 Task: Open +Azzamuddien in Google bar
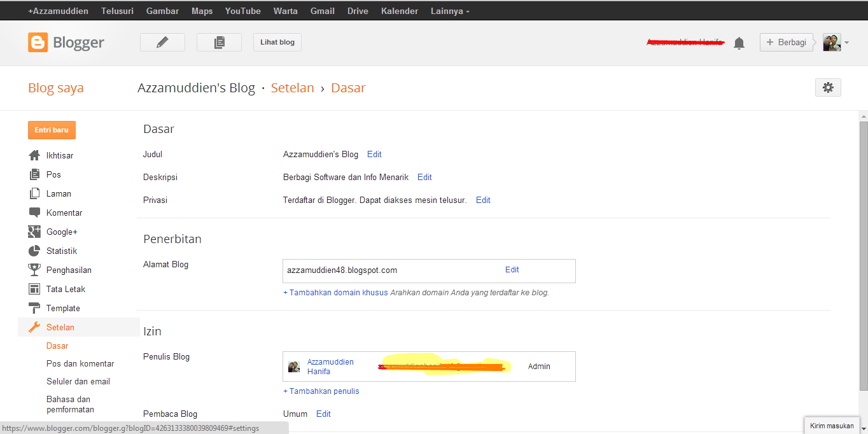point(58,11)
